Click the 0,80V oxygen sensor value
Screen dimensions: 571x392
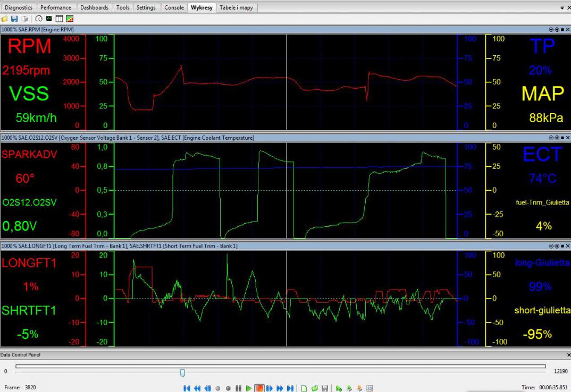(19, 226)
